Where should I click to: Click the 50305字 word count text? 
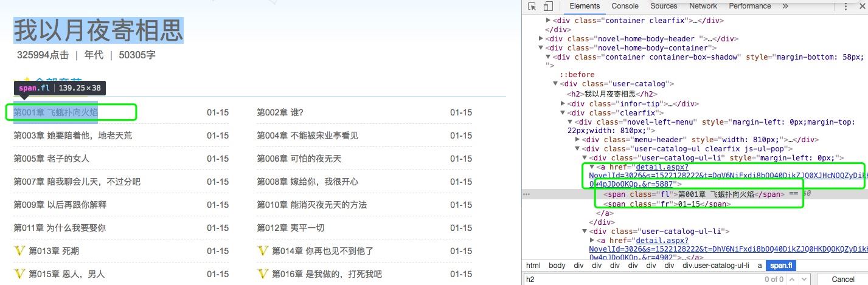click(137, 55)
